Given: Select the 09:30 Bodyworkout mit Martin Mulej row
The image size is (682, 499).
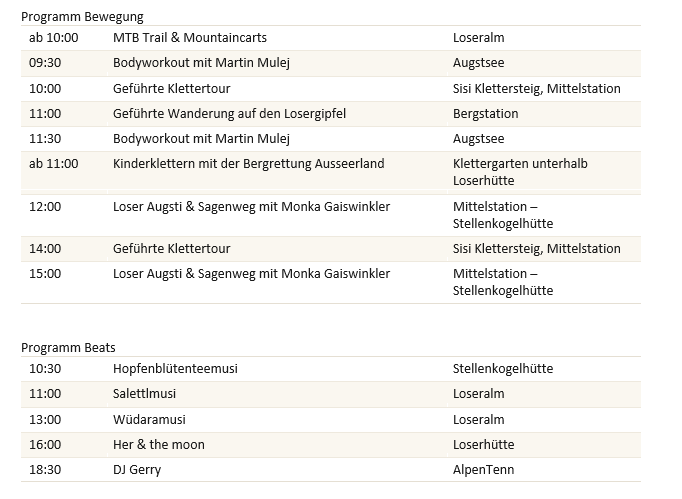Looking at the screenshot, I should (331, 63).
